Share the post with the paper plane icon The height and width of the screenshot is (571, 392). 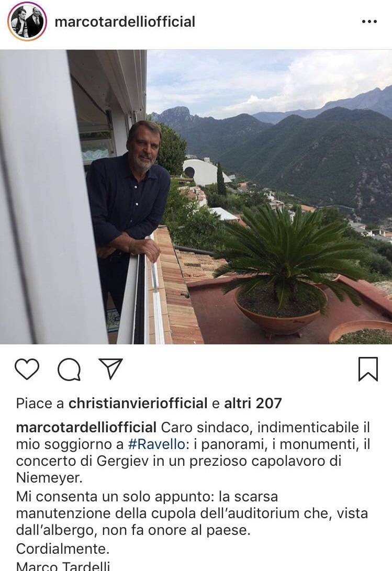[x=110, y=368]
